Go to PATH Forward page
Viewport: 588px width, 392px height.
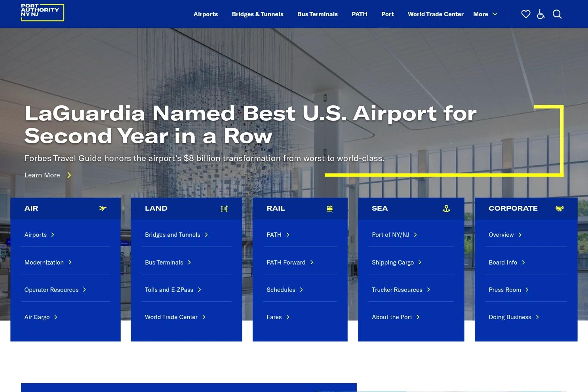point(286,262)
